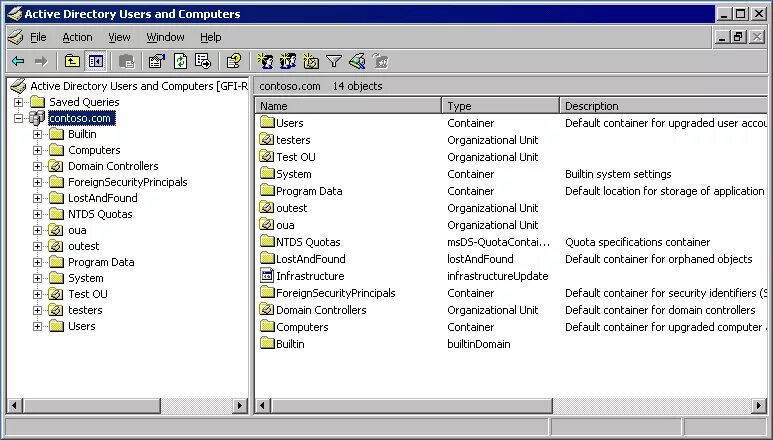This screenshot has height=440, width=773.
Task: Click the System folder icon in list
Action: tap(267, 173)
